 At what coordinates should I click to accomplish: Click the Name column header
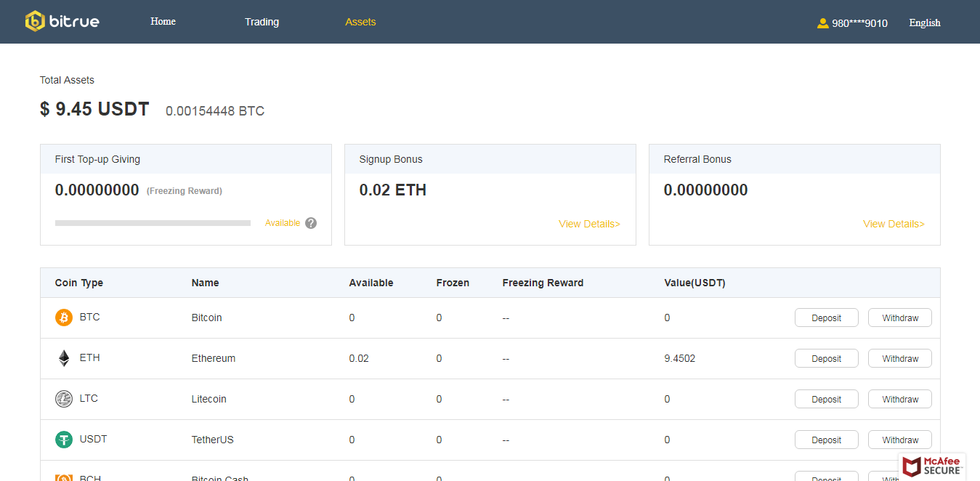click(205, 283)
